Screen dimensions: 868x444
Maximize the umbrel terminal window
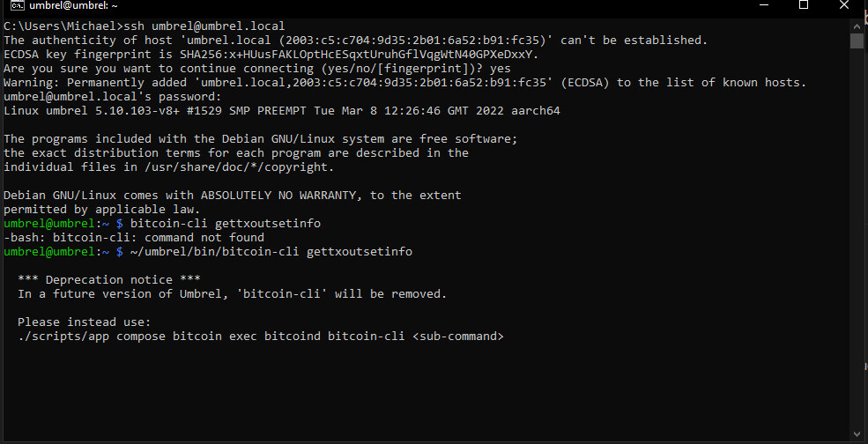[804, 5]
